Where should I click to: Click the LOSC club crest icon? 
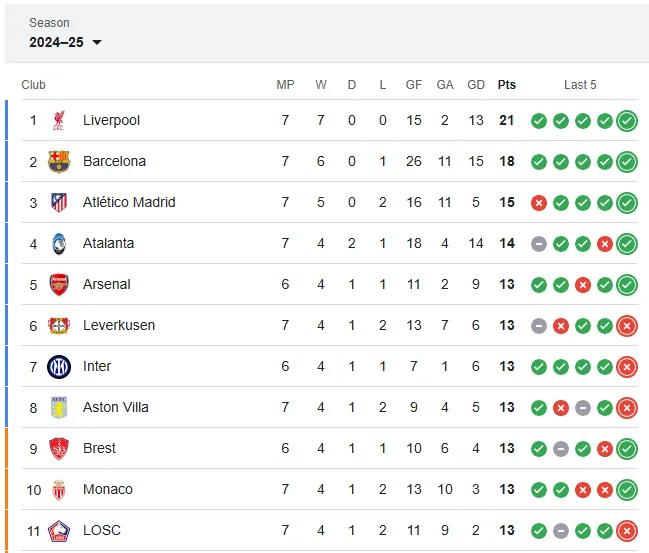(59, 531)
